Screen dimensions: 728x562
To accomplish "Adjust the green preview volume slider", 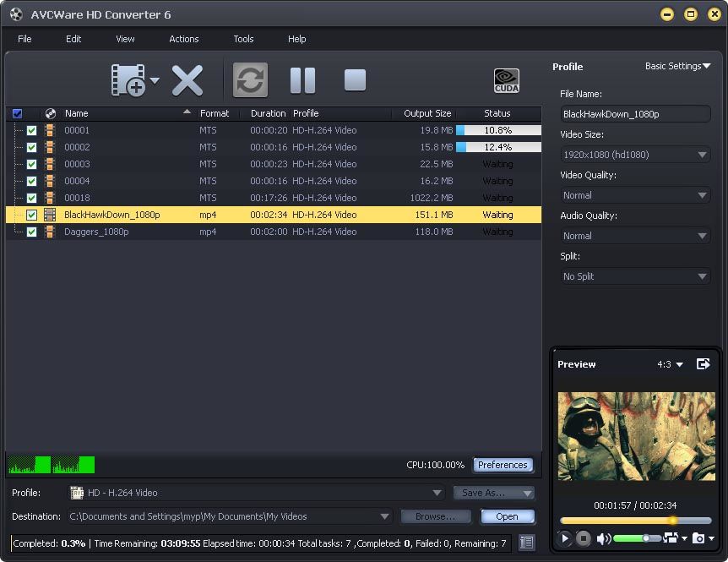I will [x=637, y=539].
